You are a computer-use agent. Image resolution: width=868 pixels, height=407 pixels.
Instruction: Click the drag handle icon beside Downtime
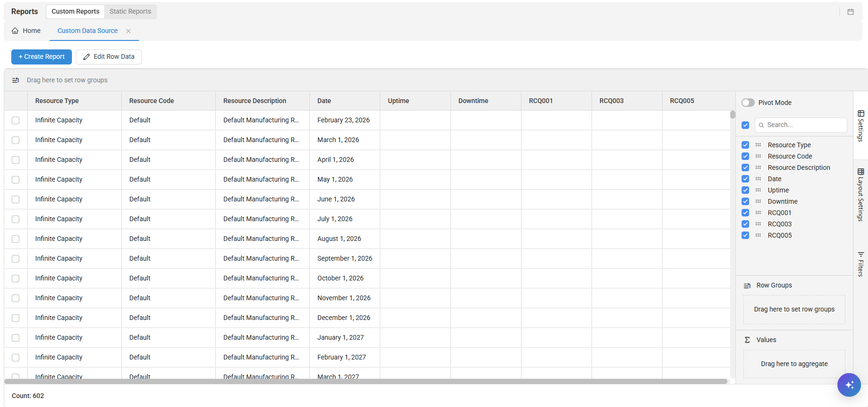[758, 201]
